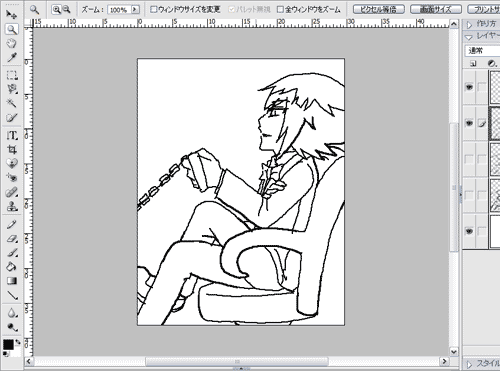Toggle link box on topmost layer
The image size is (500, 371).
pos(482,87)
